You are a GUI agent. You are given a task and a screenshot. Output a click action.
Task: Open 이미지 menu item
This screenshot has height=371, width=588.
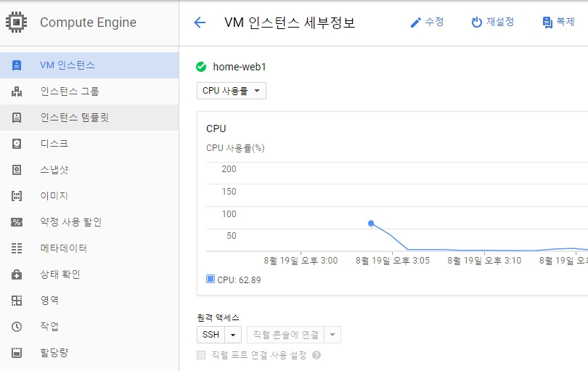[89, 196]
